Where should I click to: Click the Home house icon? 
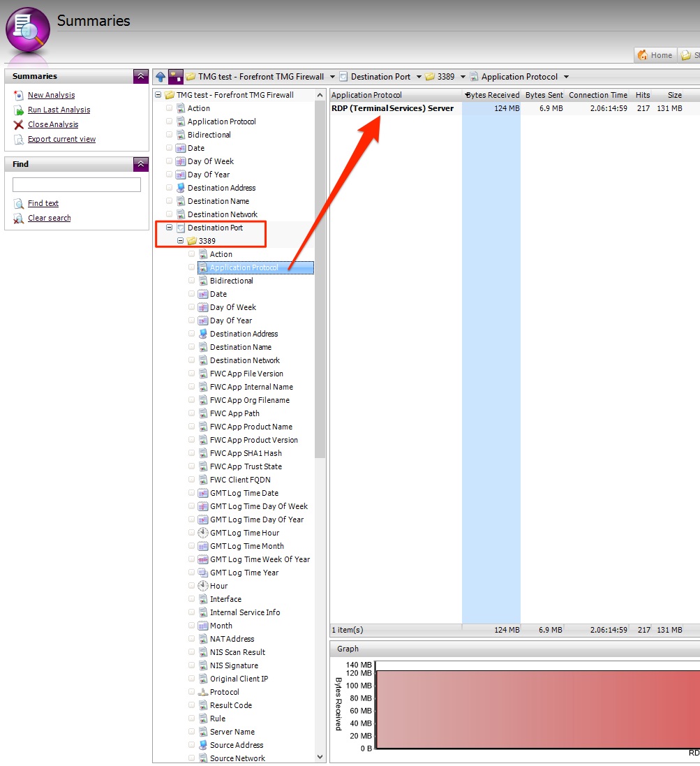643,55
